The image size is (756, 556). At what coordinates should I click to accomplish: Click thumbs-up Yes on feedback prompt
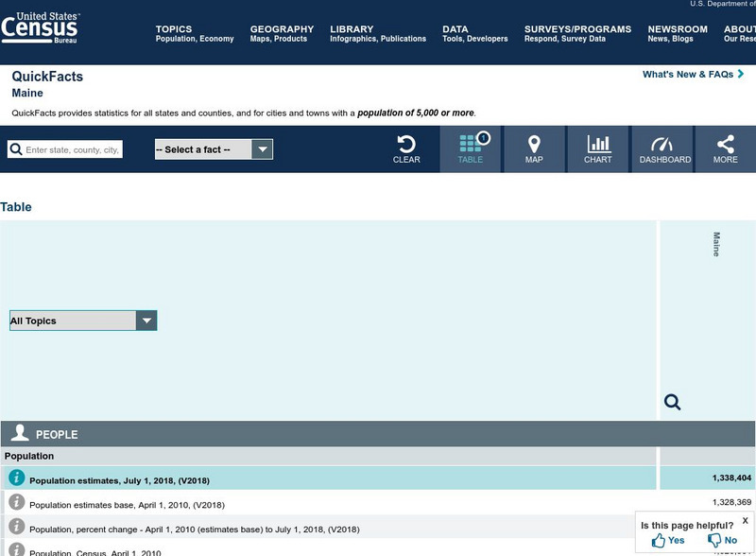pyautogui.click(x=667, y=539)
